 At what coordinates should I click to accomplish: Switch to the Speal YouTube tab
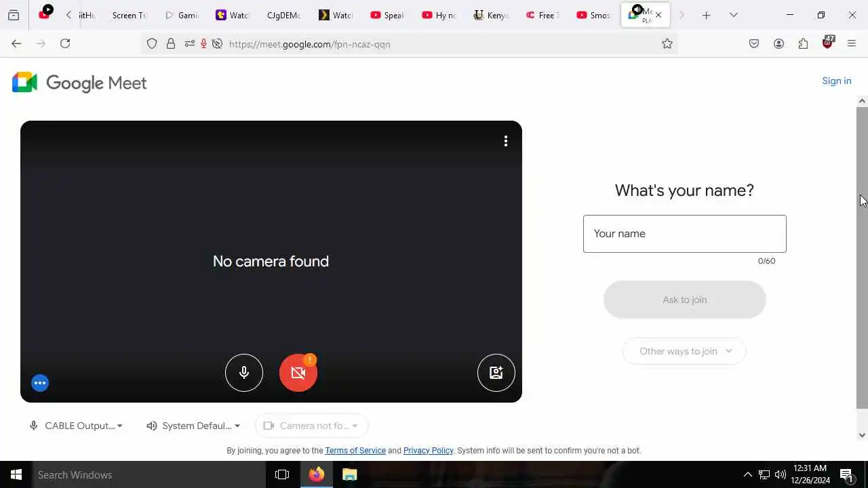point(387,15)
